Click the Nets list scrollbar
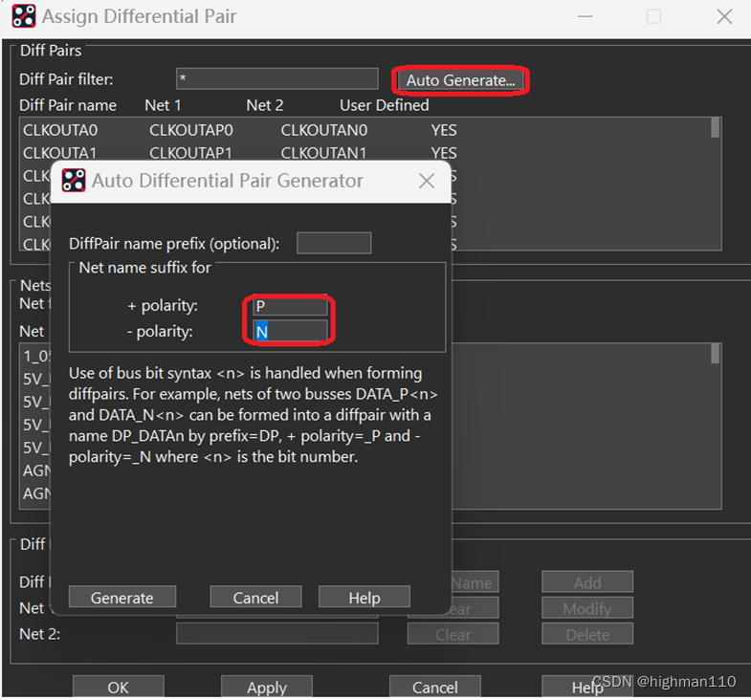The height and width of the screenshot is (700, 751). tap(715, 355)
